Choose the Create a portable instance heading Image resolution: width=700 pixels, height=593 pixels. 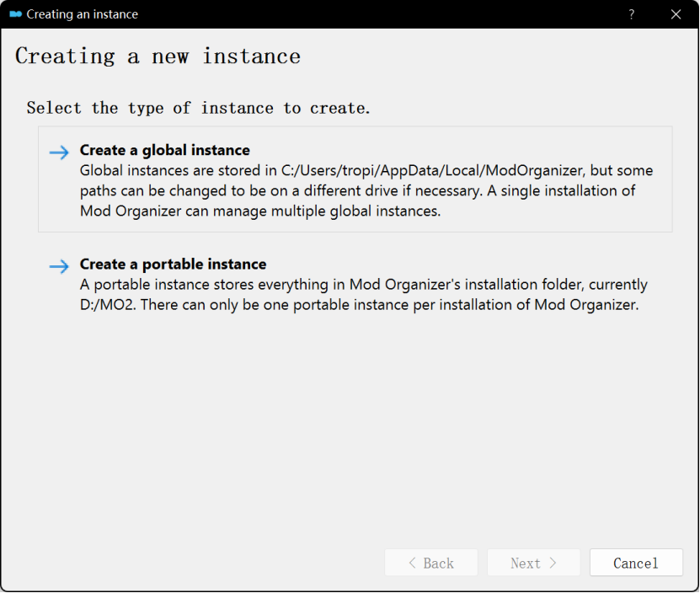pyautogui.click(x=173, y=264)
